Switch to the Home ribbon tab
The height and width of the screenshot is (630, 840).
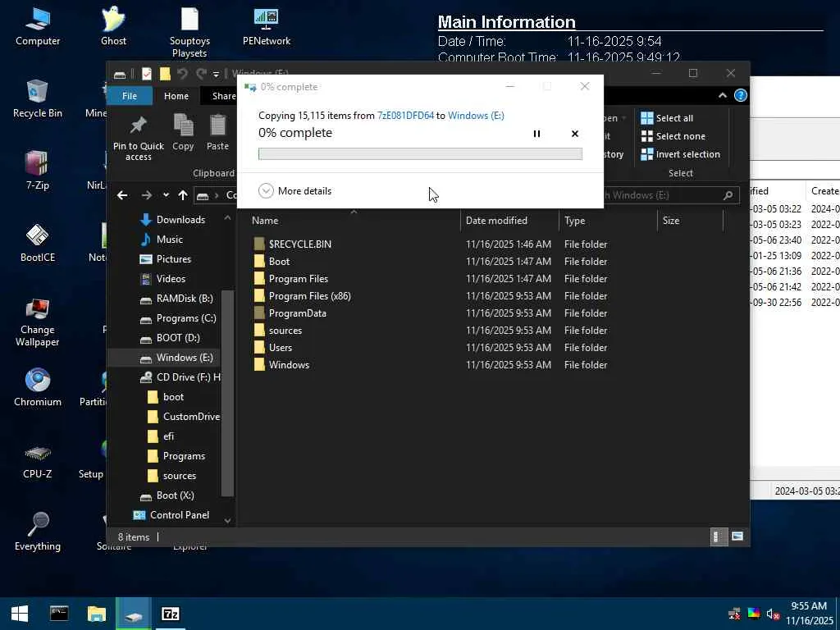(x=176, y=96)
